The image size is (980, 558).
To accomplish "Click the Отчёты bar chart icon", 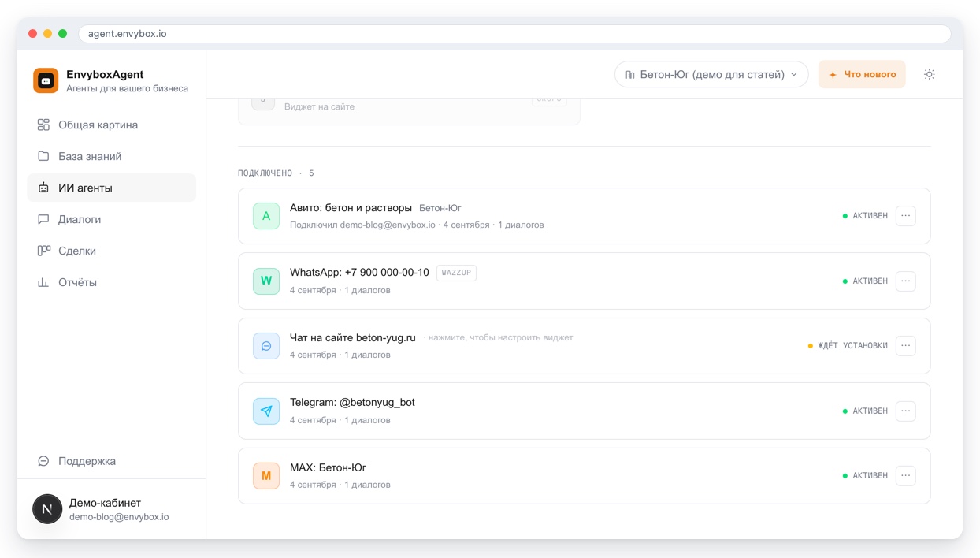I will pos(43,282).
